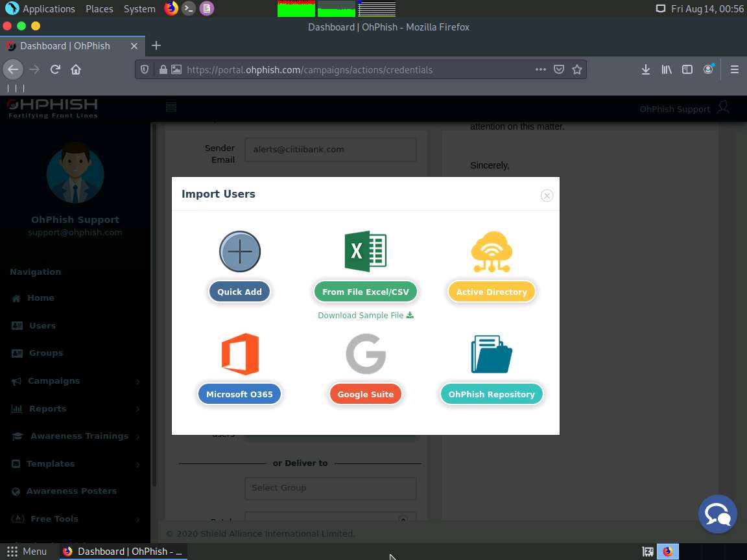The width and height of the screenshot is (747, 560).
Task: Select the Active Directory button
Action: pos(492,292)
